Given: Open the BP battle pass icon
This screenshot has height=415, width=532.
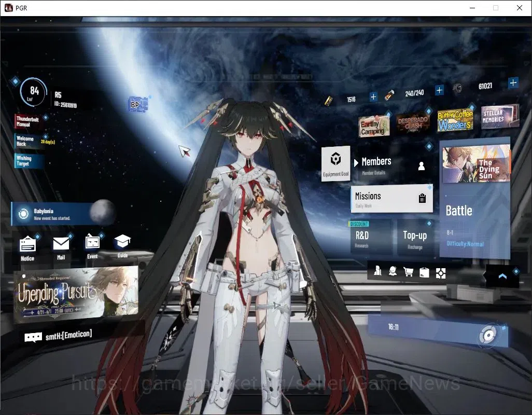Looking at the screenshot, I should (138, 104).
